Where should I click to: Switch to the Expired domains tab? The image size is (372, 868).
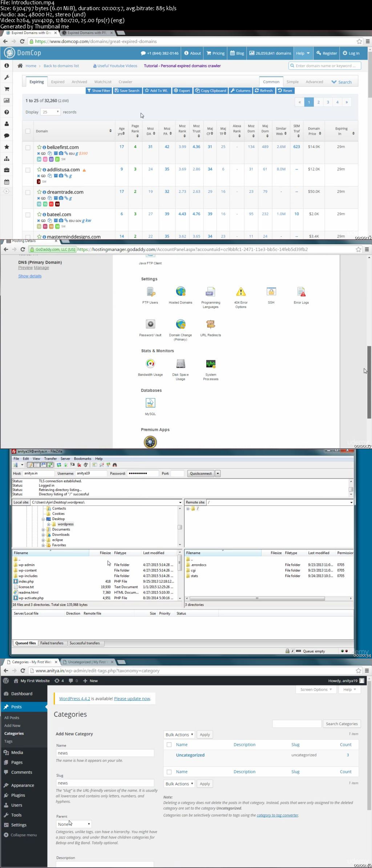[58, 82]
